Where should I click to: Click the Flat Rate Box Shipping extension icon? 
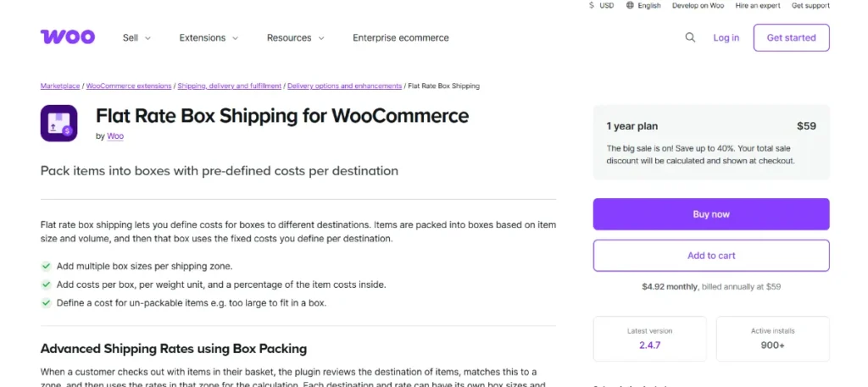[58, 123]
